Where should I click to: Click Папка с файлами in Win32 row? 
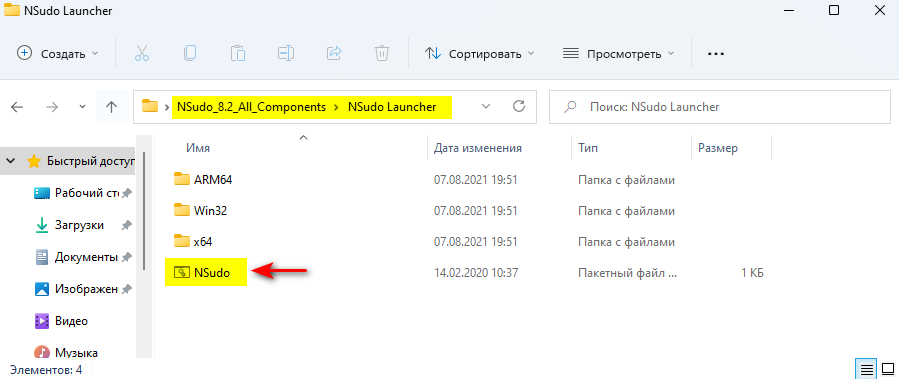click(626, 210)
